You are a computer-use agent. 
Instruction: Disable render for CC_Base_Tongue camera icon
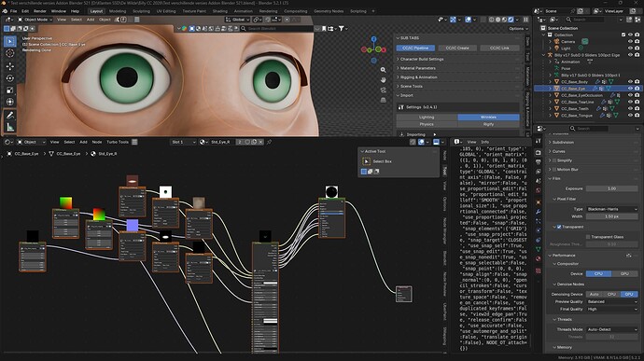637,116
